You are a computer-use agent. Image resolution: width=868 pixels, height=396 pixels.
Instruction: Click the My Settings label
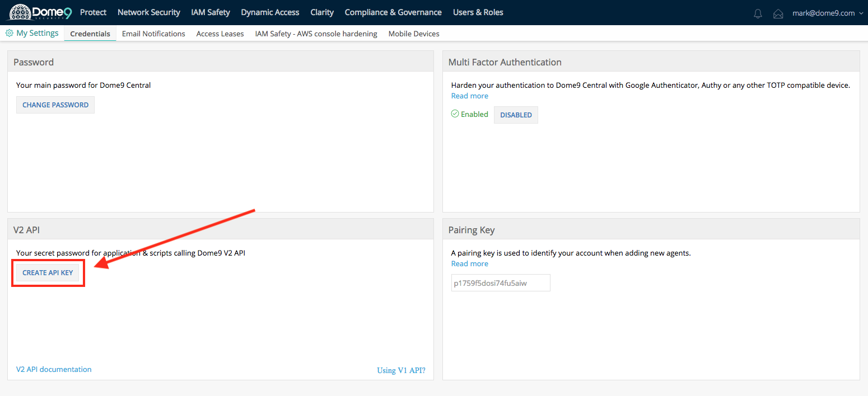[38, 33]
